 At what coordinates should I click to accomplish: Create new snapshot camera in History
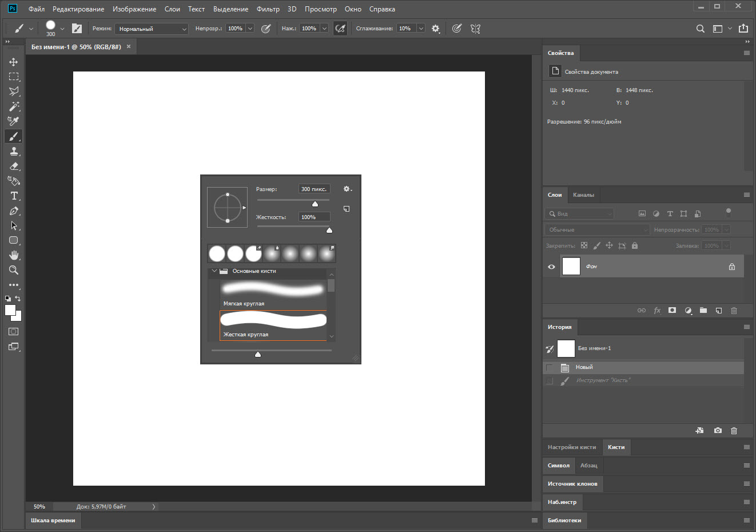(718, 431)
